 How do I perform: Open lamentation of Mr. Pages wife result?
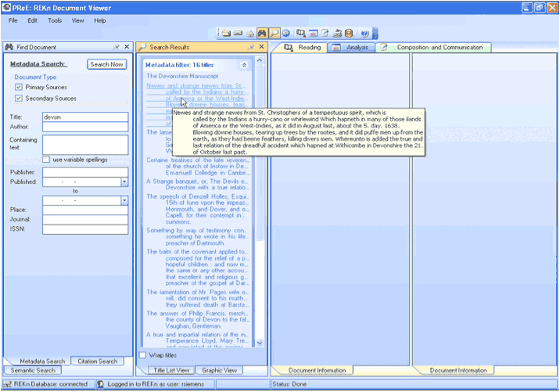tap(198, 298)
